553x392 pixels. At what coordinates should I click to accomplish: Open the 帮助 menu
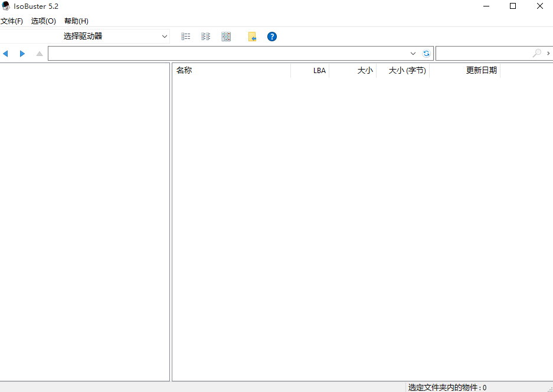76,21
